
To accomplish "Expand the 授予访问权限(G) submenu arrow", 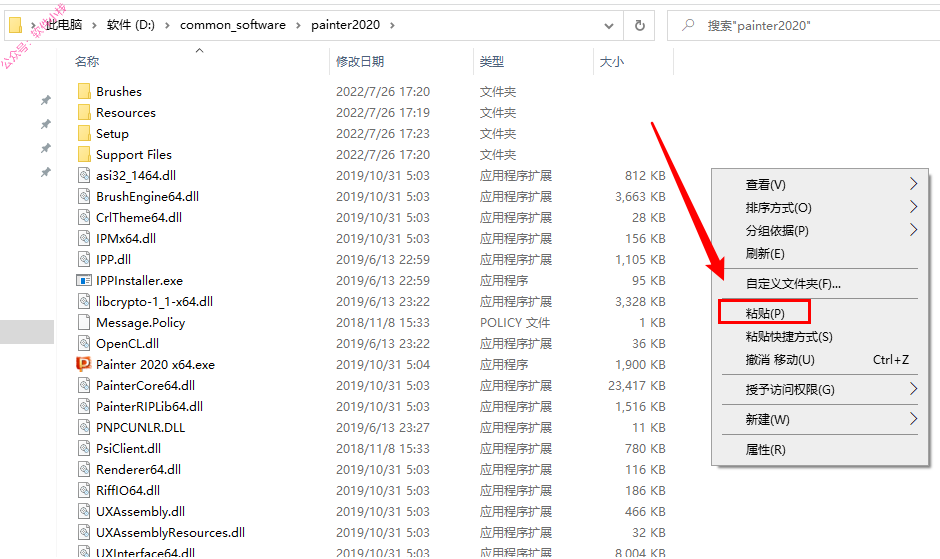I will (913, 389).
